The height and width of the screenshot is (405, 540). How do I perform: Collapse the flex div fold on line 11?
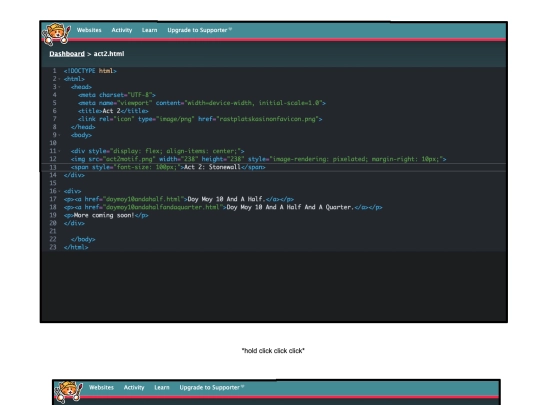[x=59, y=151]
